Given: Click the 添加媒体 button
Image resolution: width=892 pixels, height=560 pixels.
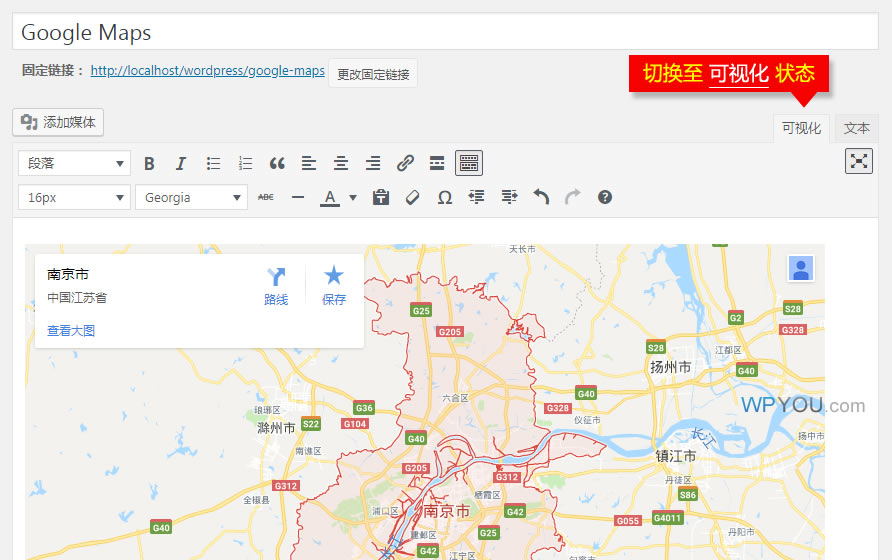Looking at the screenshot, I should point(58,122).
